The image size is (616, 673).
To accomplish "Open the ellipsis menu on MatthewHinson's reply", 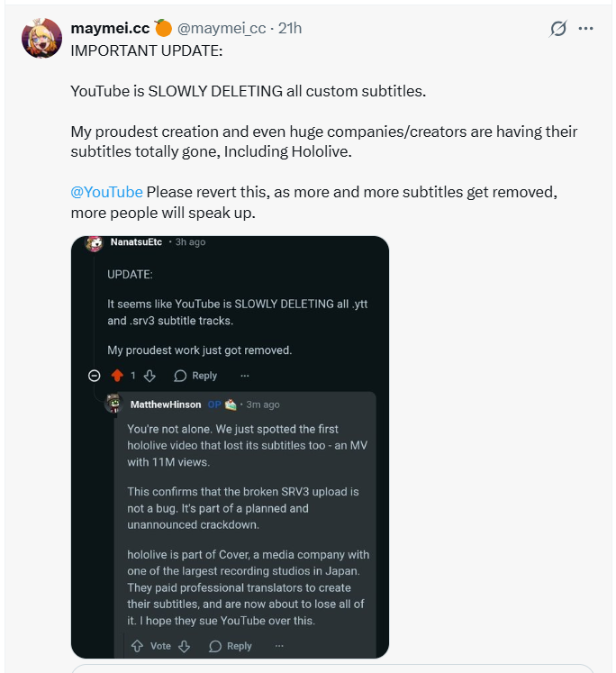I will point(279,646).
